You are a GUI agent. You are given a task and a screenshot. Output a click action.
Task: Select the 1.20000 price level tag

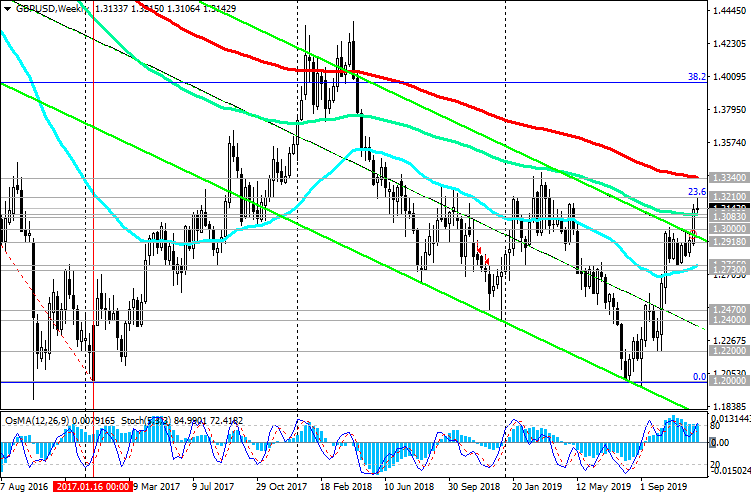(x=728, y=383)
